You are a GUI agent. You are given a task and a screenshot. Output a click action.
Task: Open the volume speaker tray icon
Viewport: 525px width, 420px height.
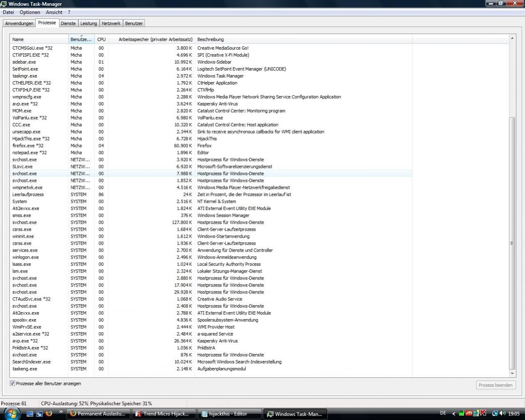[502, 413]
